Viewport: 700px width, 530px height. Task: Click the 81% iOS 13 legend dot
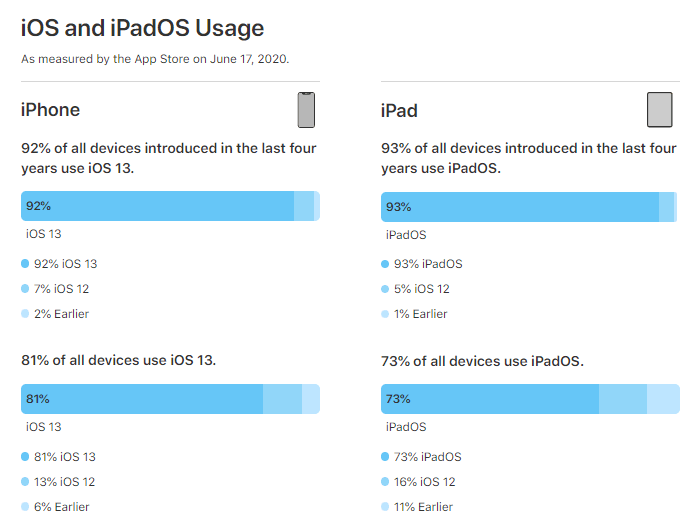click(25, 457)
